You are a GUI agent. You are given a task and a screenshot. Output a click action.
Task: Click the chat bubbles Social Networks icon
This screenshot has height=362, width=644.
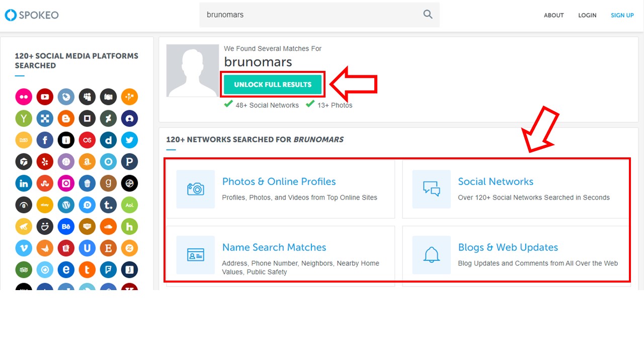(x=431, y=189)
